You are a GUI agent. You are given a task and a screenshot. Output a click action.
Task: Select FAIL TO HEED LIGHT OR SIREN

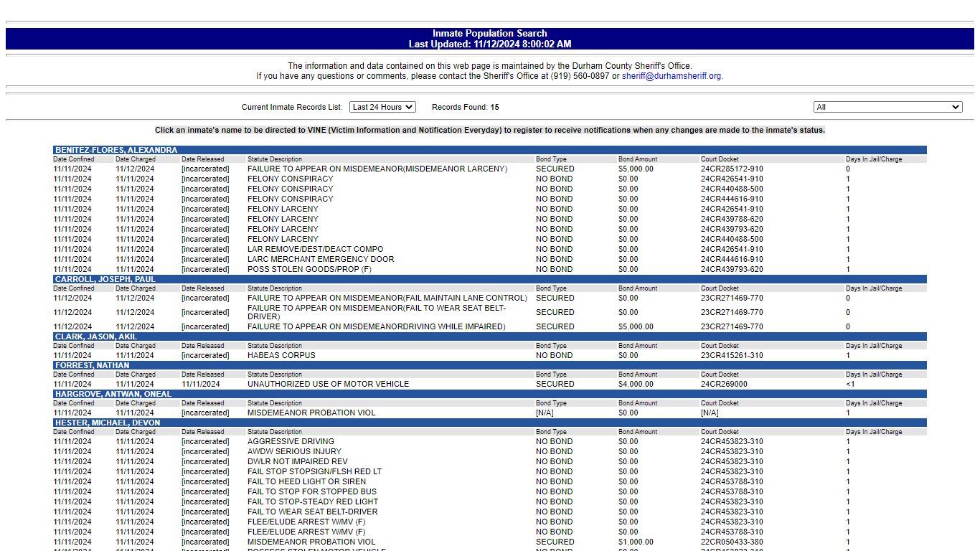tap(306, 482)
